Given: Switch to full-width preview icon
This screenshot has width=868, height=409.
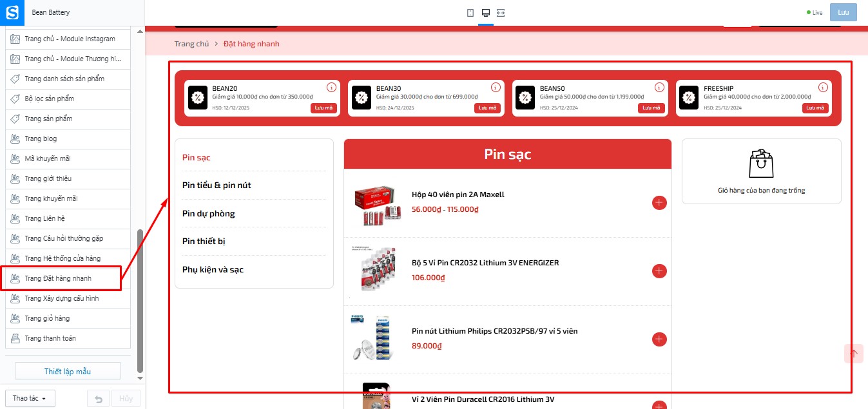Looking at the screenshot, I should (501, 13).
